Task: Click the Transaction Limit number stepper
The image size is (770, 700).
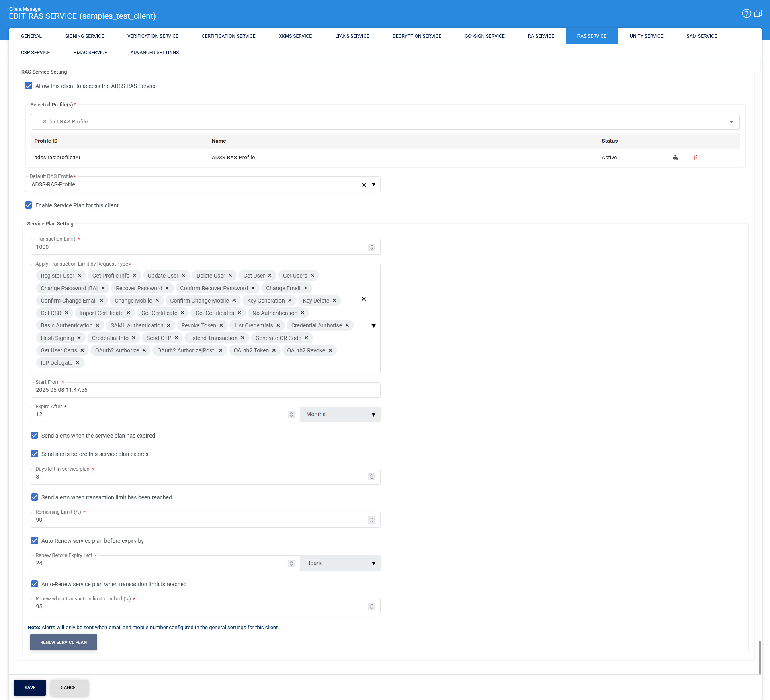Action: (371, 247)
